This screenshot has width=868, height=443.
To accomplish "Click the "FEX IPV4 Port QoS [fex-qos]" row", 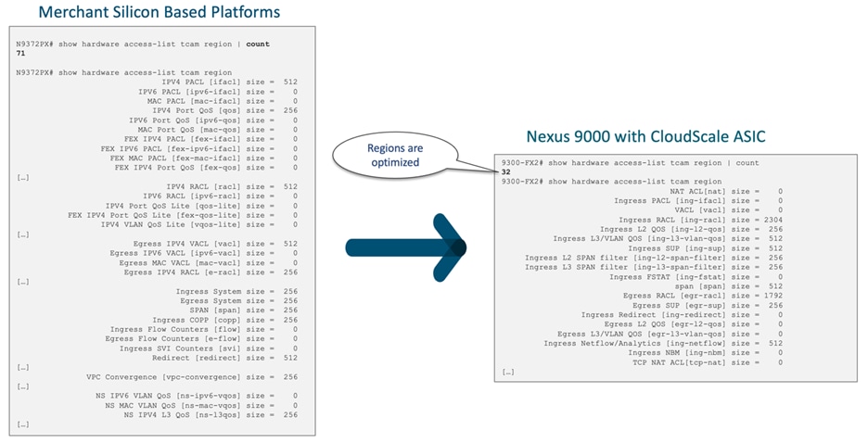I will pos(207,168).
